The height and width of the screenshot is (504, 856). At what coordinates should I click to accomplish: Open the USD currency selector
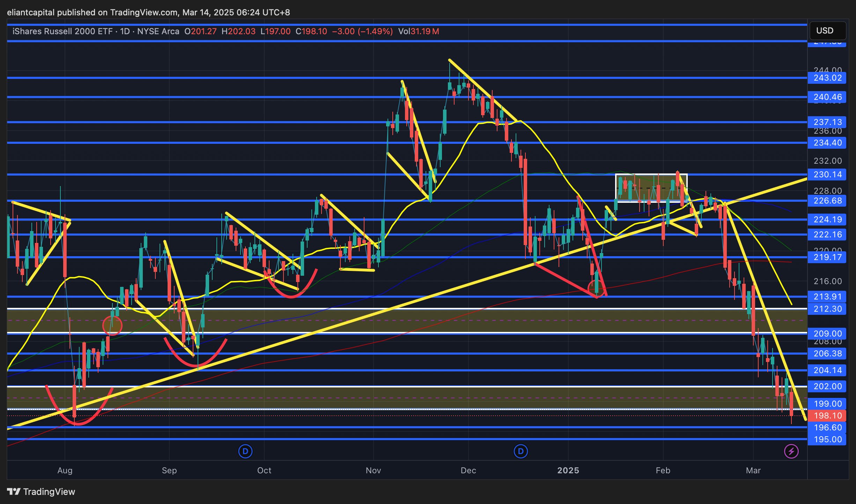[x=827, y=31]
